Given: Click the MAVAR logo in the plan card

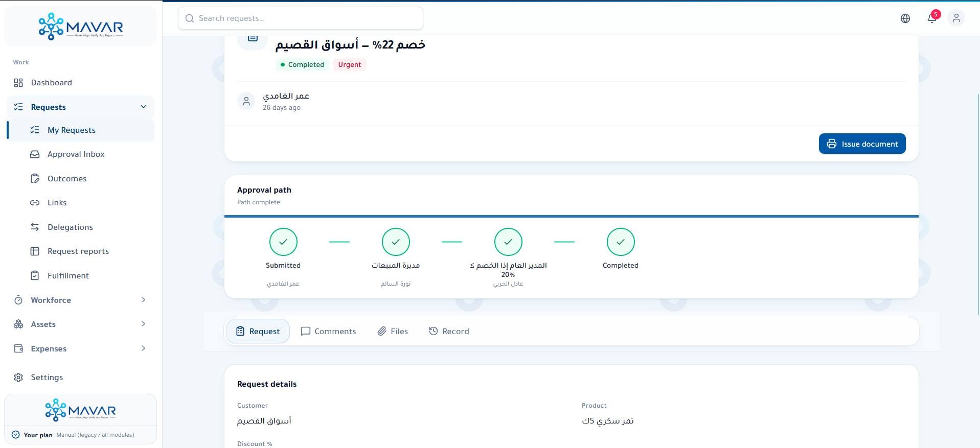Looking at the screenshot, I should [x=81, y=410].
